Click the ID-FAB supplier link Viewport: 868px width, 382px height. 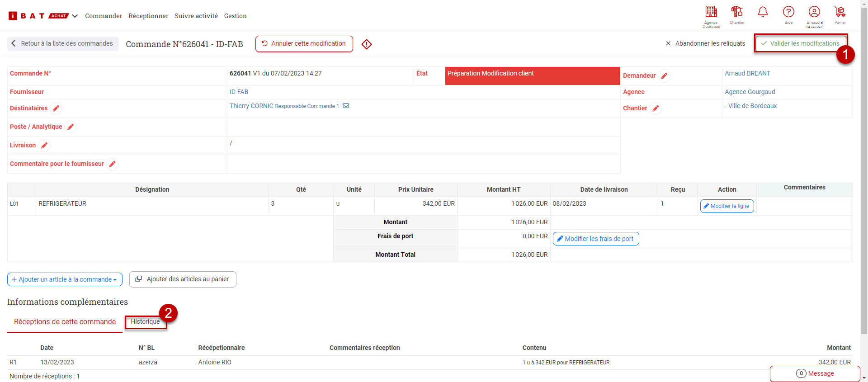tap(239, 92)
